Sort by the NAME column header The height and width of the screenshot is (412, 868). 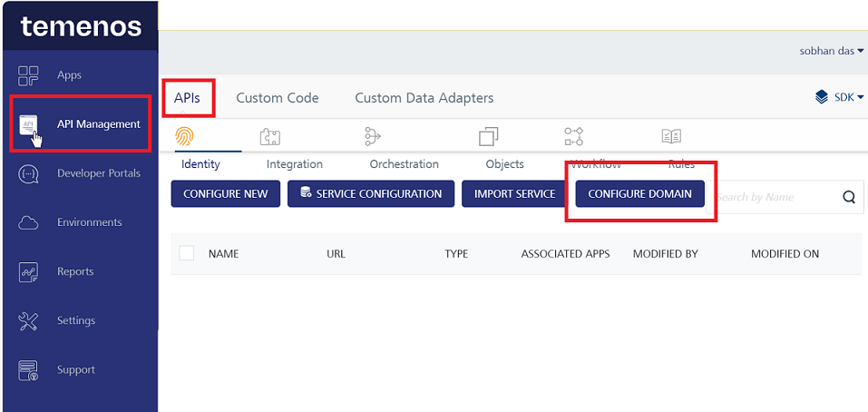click(224, 254)
